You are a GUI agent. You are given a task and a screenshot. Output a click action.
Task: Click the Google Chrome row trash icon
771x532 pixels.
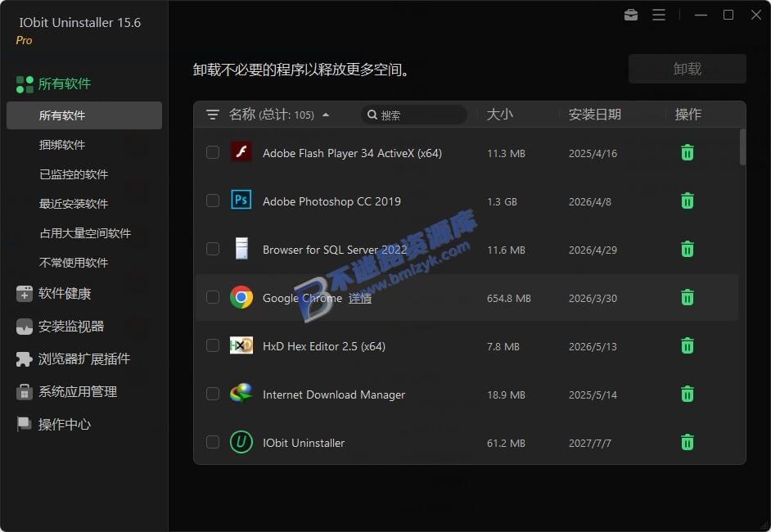click(x=687, y=297)
